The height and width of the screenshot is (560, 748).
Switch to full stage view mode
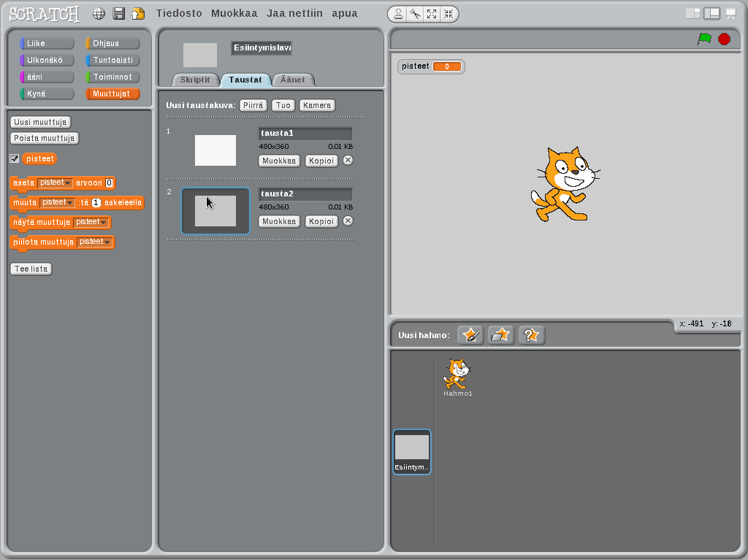click(x=711, y=14)
